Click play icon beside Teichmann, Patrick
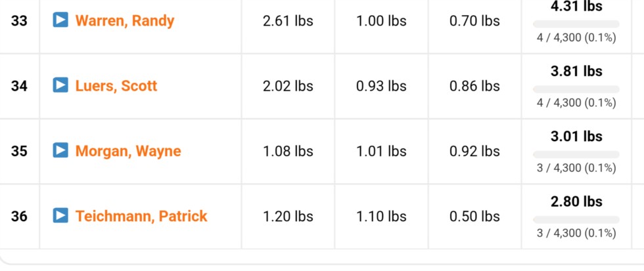This screenshot has height=271, width=644. (x=60, y=215)
